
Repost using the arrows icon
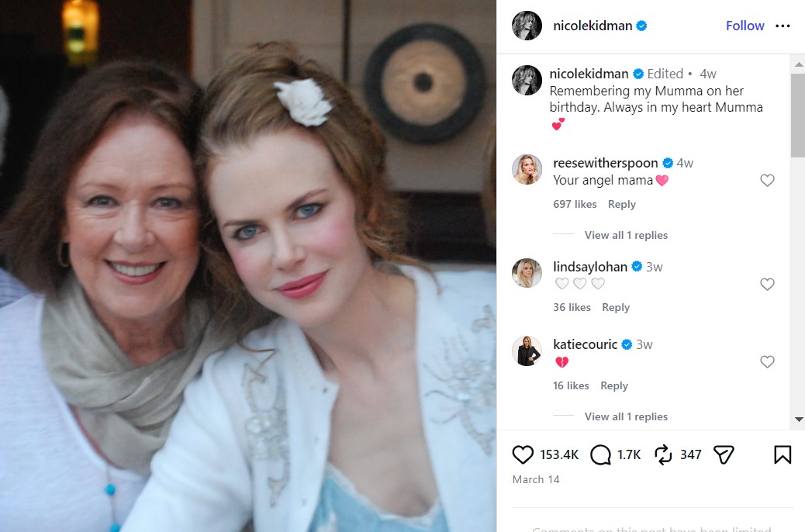[x=662, y=454]
